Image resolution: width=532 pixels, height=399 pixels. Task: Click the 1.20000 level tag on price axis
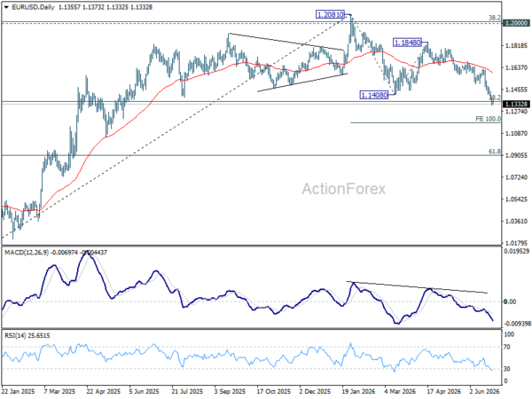pyautogui.click(x=516, y=23)
